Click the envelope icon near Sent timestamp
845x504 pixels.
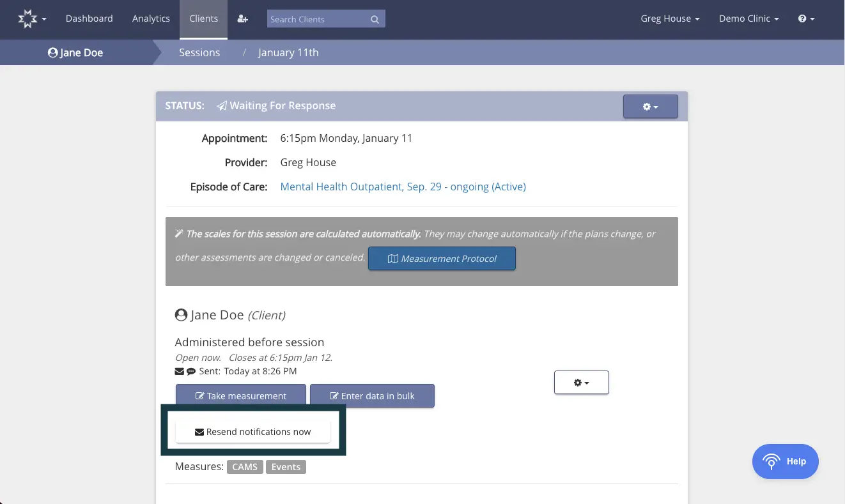point(179,370)
